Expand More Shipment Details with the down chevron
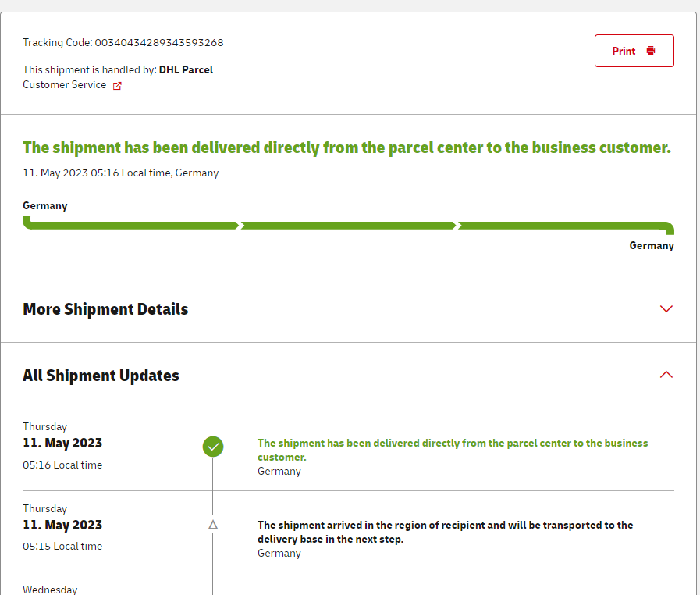 (666, 309)
